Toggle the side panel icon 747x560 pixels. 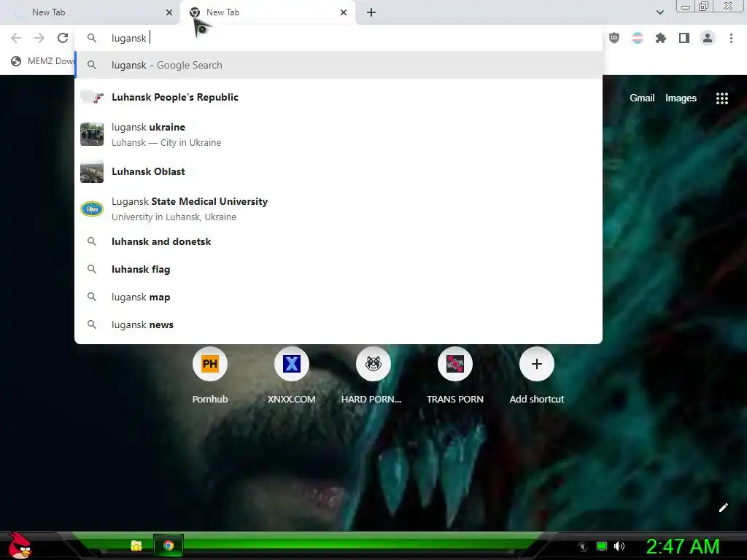[684, 38]
